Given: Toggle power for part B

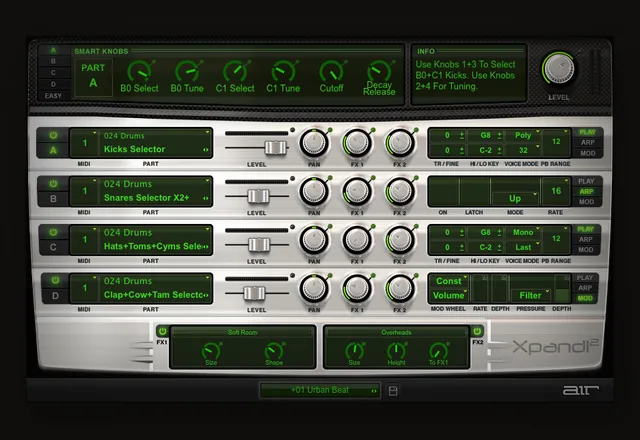Looking at the screenshot, I should point(53,184).
